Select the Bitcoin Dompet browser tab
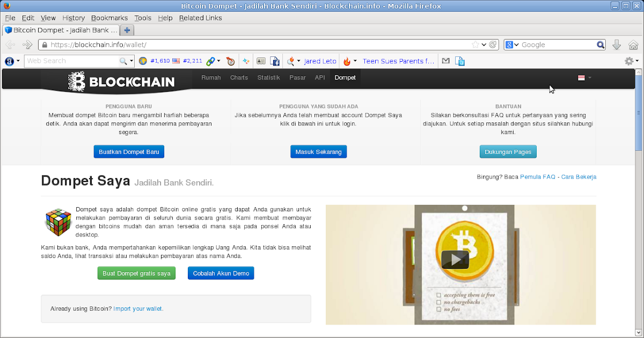This screenshot has width=644, height=338. (60, 30)
